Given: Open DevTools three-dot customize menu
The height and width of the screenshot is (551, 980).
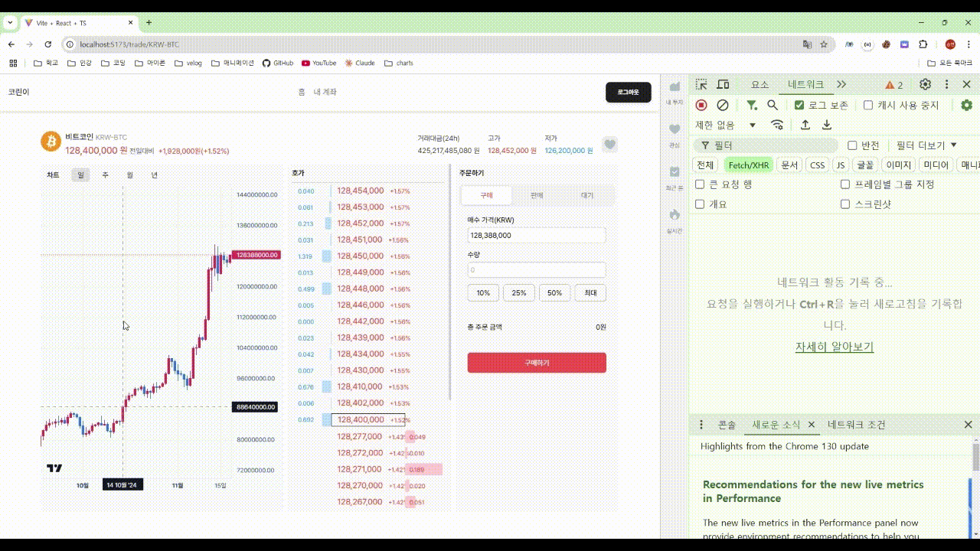Looking at the screenshot, I should 946,84.
